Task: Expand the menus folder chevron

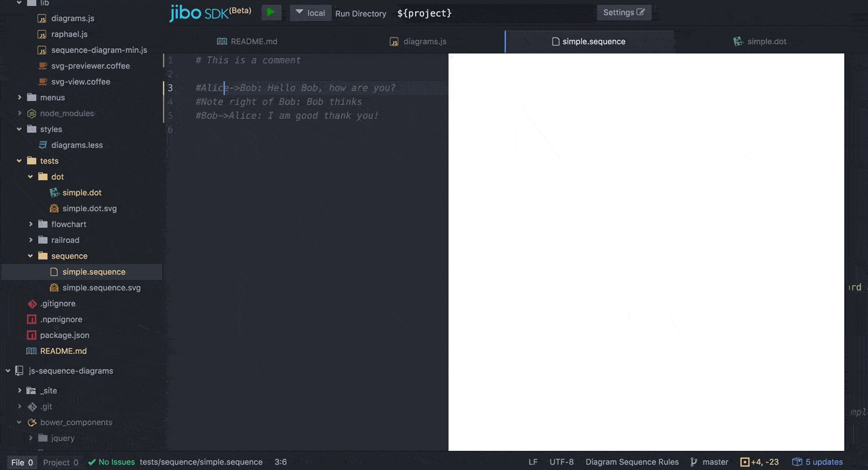Action: point(20,98)
